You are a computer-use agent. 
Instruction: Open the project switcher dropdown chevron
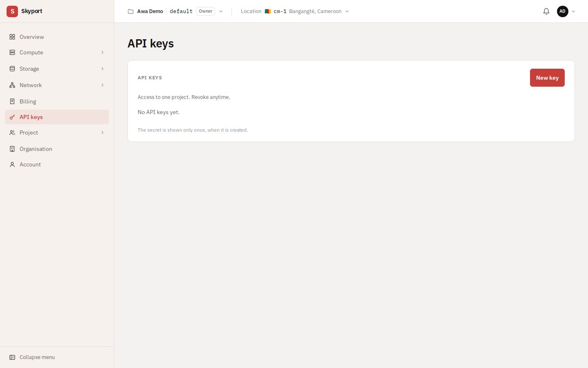pos(221,11)
